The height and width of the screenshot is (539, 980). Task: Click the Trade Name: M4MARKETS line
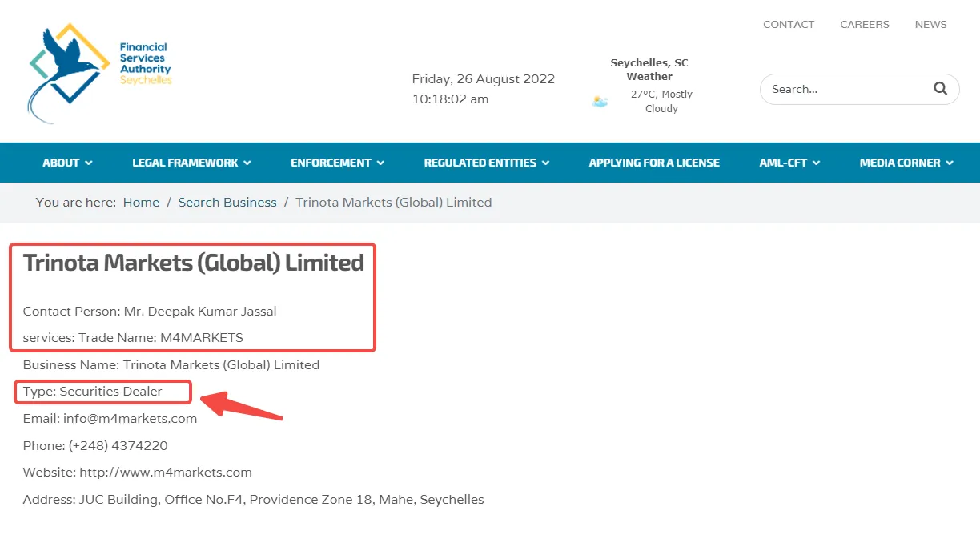click(x=133, y=338)
